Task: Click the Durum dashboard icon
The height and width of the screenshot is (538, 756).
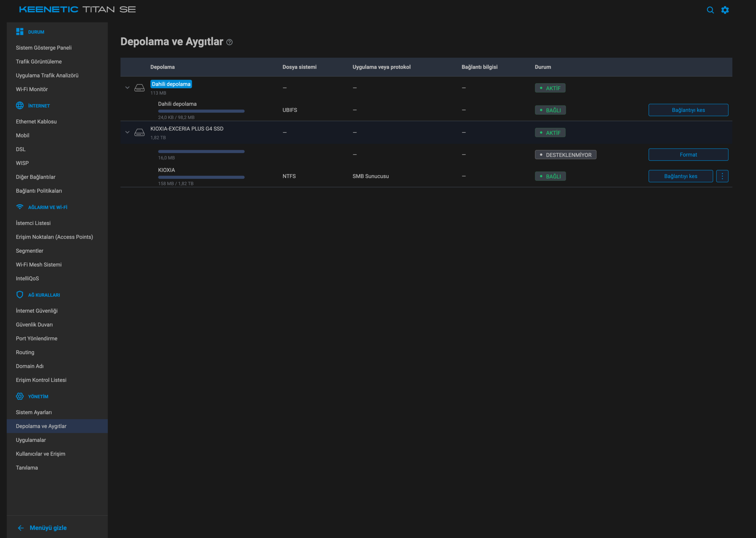Action: tap(20, 32)
